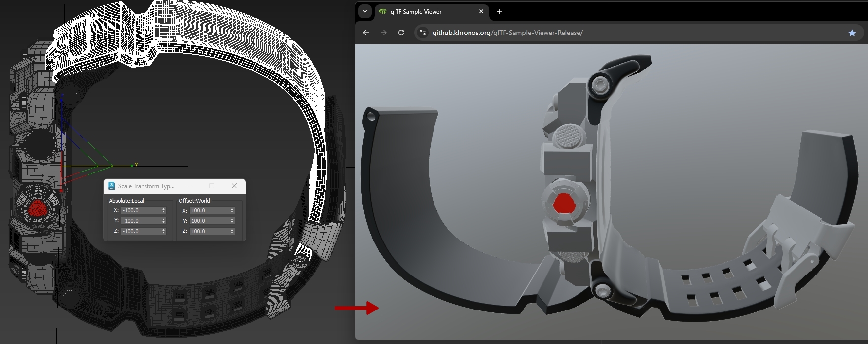Open site information icon in address bar

coord(423,33)
